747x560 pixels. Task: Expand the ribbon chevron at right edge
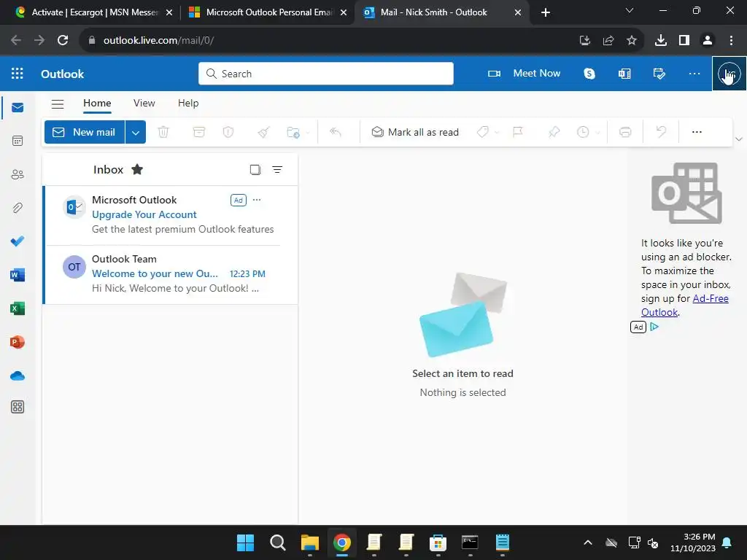[739, 139]
